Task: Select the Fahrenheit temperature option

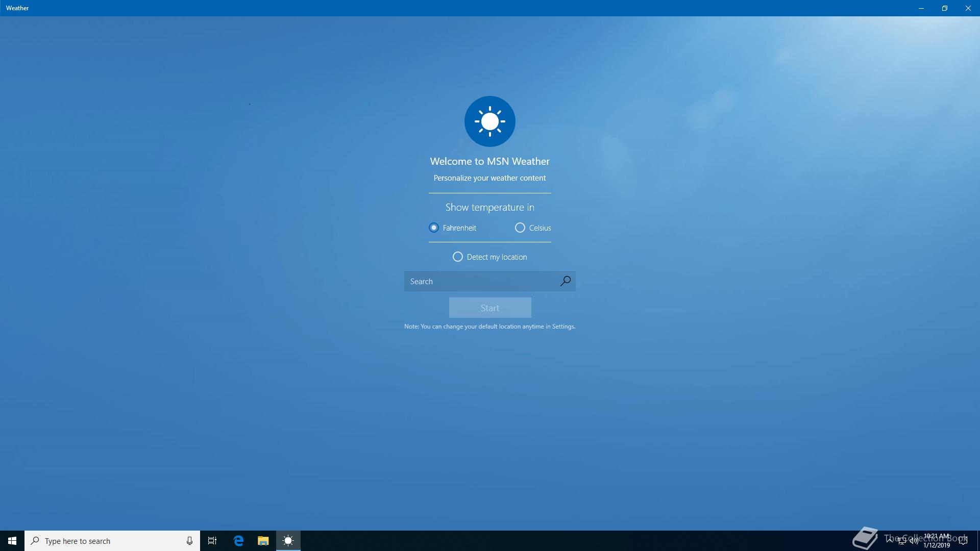Action: pyautogui.click(x=434, y=228)
